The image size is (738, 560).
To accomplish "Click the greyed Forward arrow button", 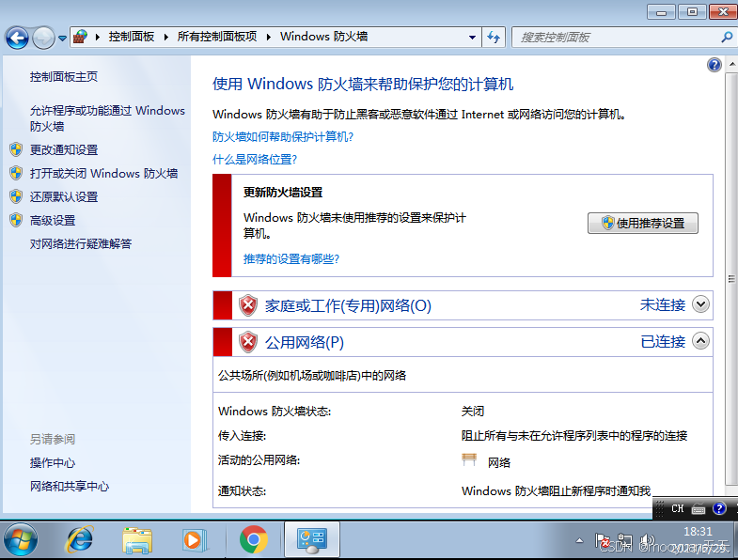I will [43, 38].
